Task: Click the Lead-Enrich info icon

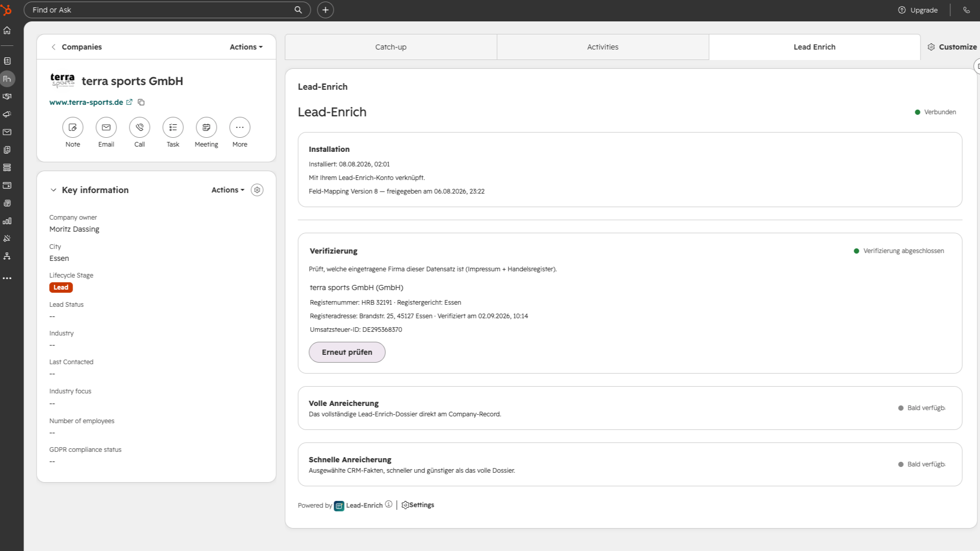Action: pyautogui.click(x=388, y=505)
